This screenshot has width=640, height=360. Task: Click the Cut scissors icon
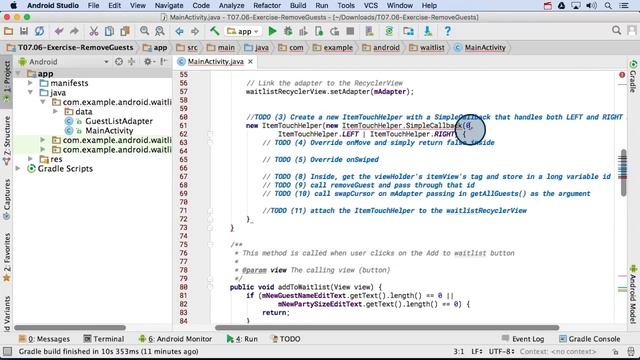pos(93,31)
